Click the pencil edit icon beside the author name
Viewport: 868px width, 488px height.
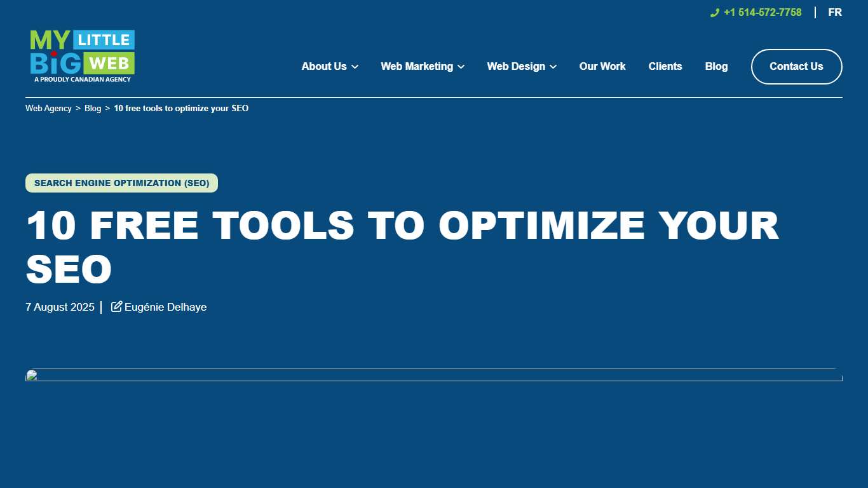point(116,306)
